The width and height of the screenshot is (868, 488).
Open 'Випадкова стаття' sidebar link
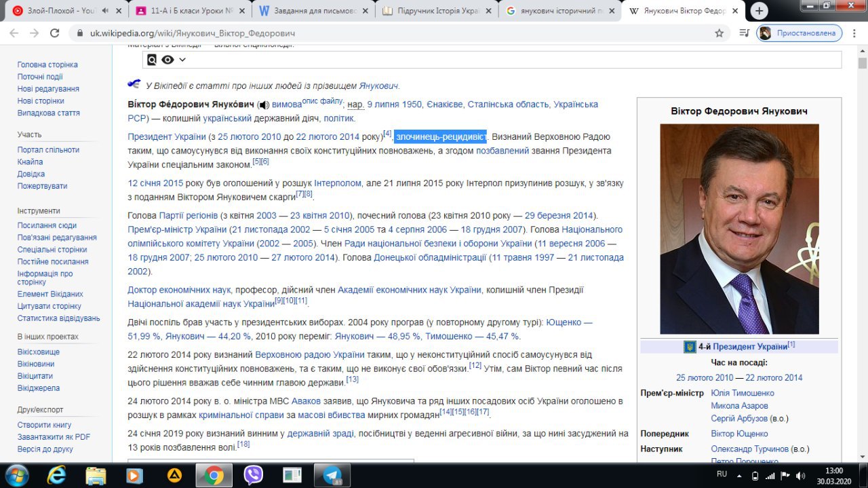tap(49, 113)
